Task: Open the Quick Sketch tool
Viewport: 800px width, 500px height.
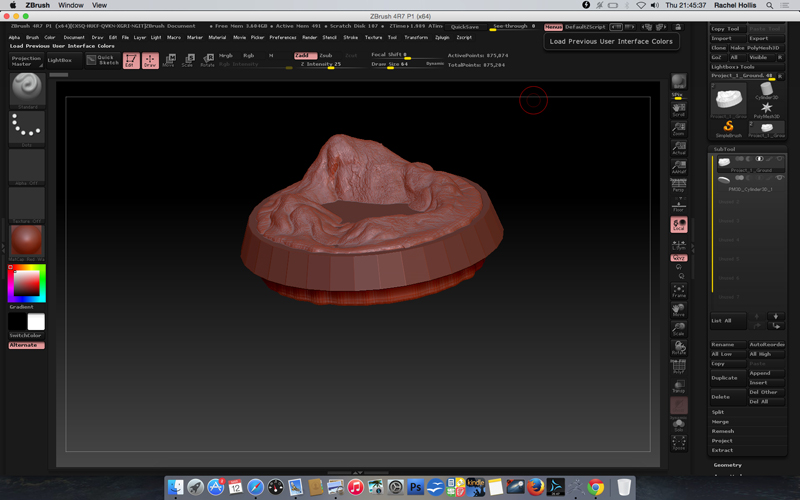Action: pos(103,60)
